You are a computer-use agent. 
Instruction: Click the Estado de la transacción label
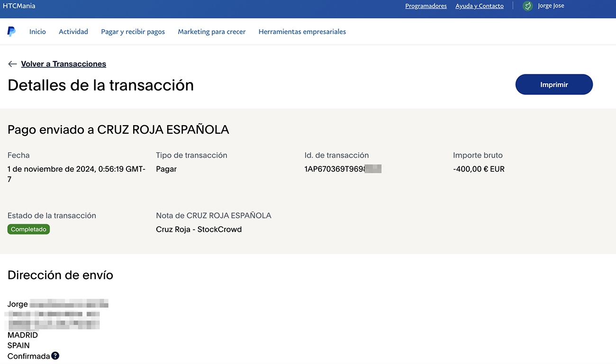click(52, 216)
